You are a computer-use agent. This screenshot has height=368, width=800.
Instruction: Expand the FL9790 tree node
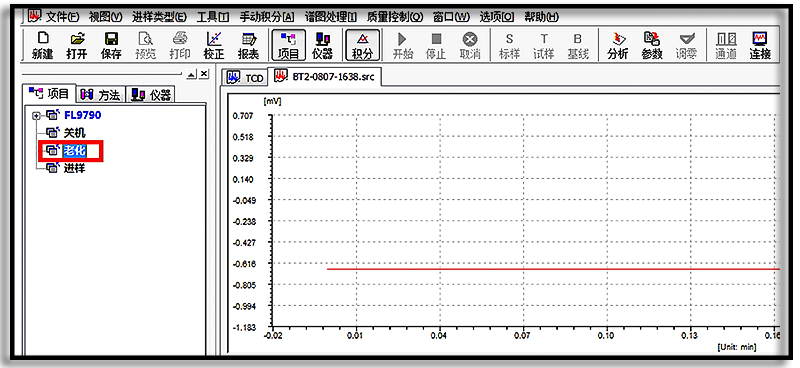point(36,116)
